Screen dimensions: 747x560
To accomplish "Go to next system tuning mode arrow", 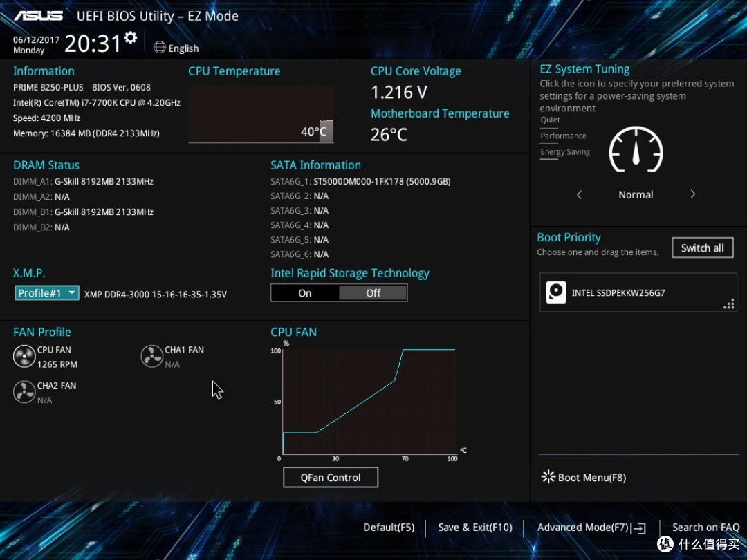I will pos(692,194).
